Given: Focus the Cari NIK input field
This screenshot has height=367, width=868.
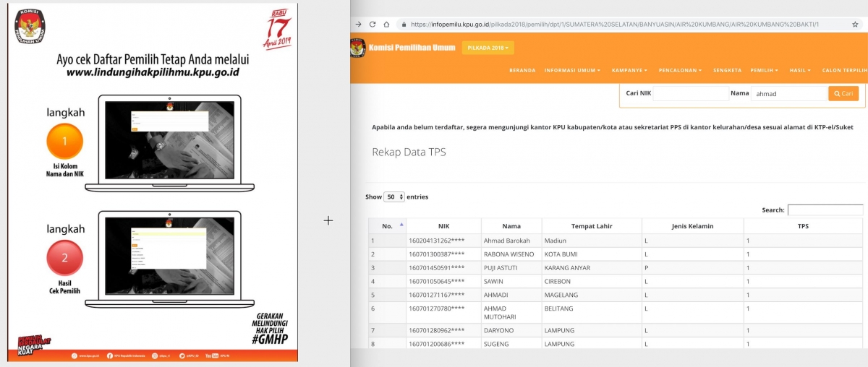Looking at the screenshot, I should click(x=691, y=93).
